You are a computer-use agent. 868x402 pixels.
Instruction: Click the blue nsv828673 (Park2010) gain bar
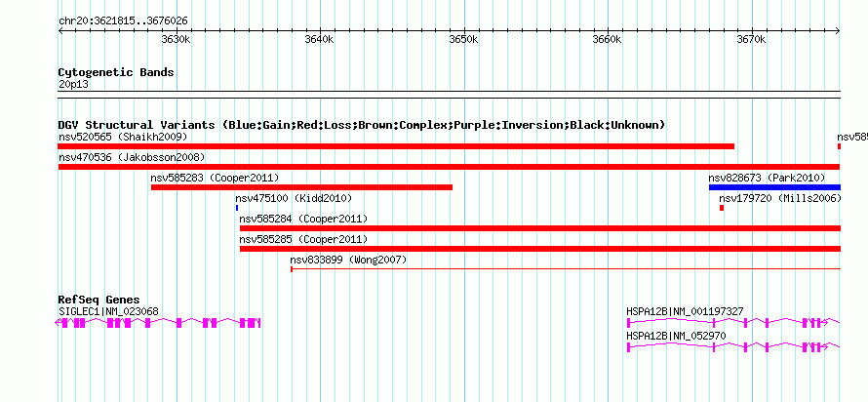[775, 187]
